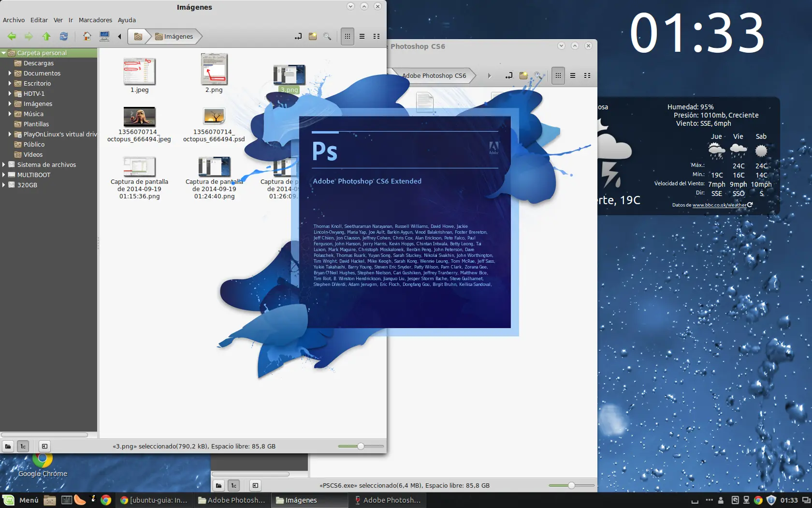Open the Marcadores menu
Viewport: 812px width, 508px height.
tap(95, 20)
